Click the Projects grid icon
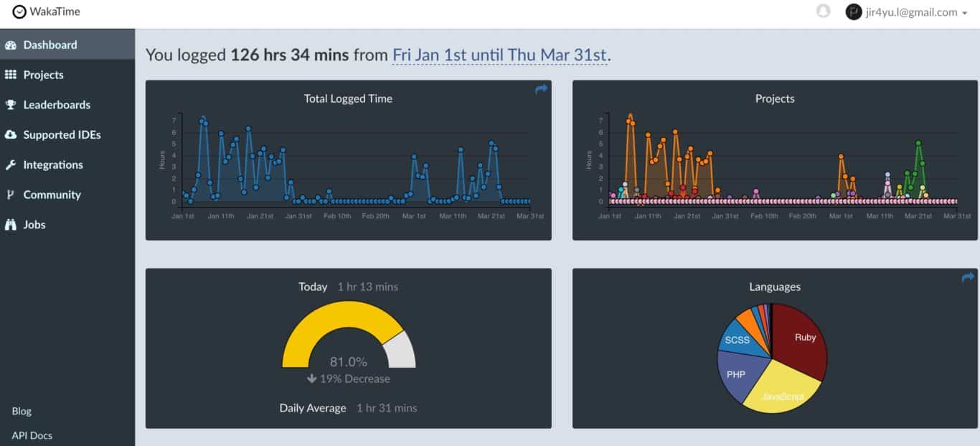The image size is (980, 446). pos(11,75)
